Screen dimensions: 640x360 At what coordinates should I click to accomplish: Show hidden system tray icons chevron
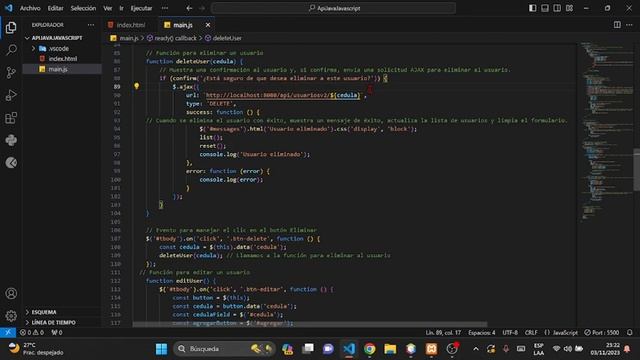476,349
